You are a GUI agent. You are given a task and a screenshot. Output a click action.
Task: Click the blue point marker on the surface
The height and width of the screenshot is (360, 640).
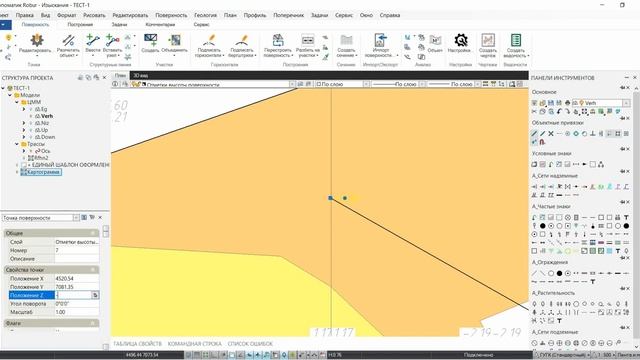tap(331, 198)
